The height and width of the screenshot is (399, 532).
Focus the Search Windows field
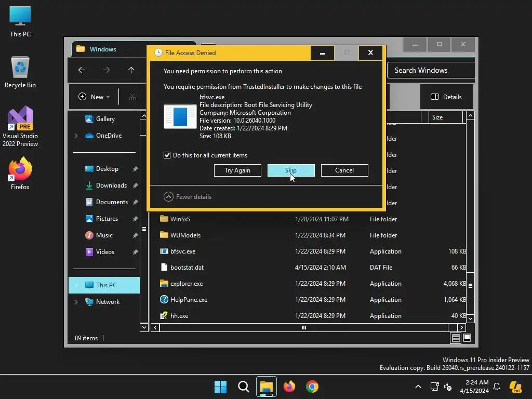coord(431,70)
